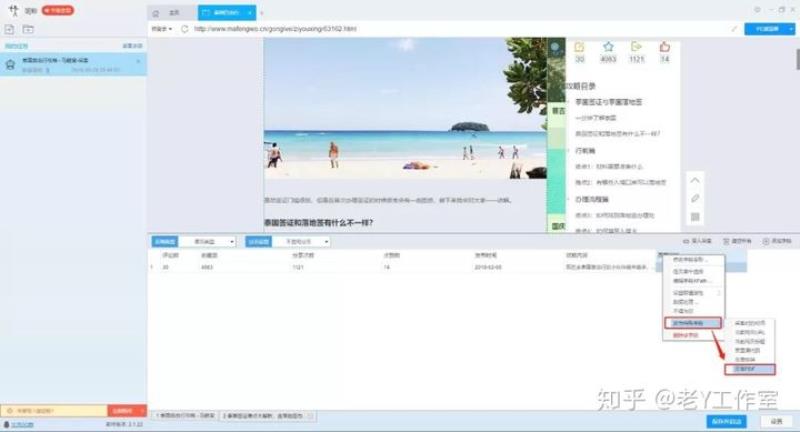
Task: Select the Thailand travel task in task list
Action: coord(73,65)
